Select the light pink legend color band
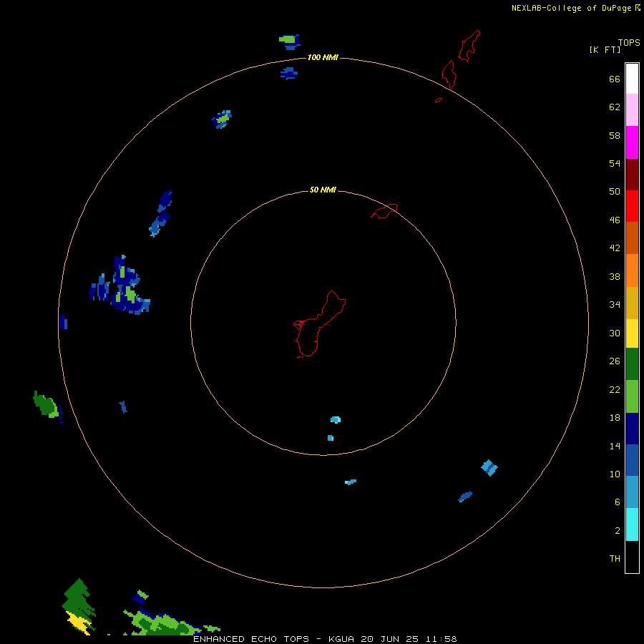644x644 pixels. pyautogui.click(x=632, y=110)
